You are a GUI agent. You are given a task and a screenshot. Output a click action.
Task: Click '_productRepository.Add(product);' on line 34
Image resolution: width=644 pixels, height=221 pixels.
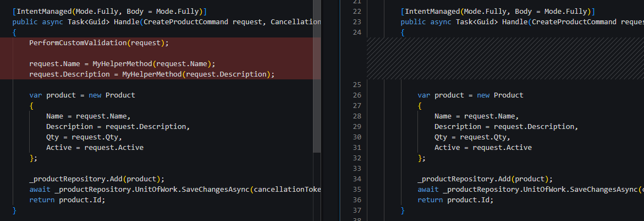pos(486,179)
